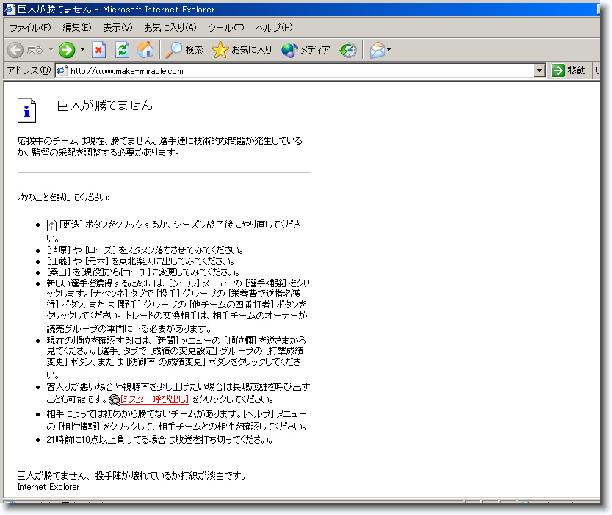
Task: Open the Back button history dropdown arrow
Action: point(51,50)
